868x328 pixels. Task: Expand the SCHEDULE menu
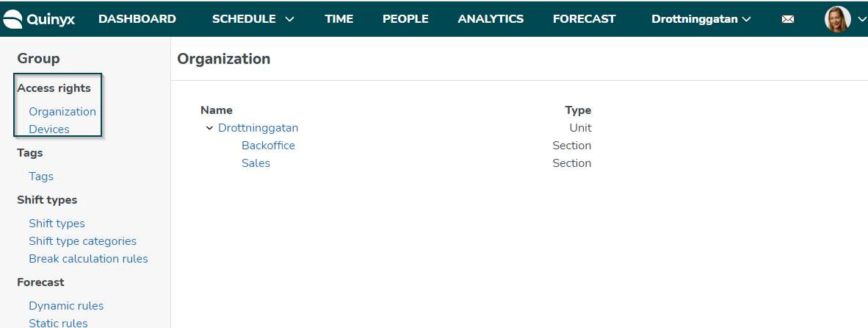[x=253, y=19]
